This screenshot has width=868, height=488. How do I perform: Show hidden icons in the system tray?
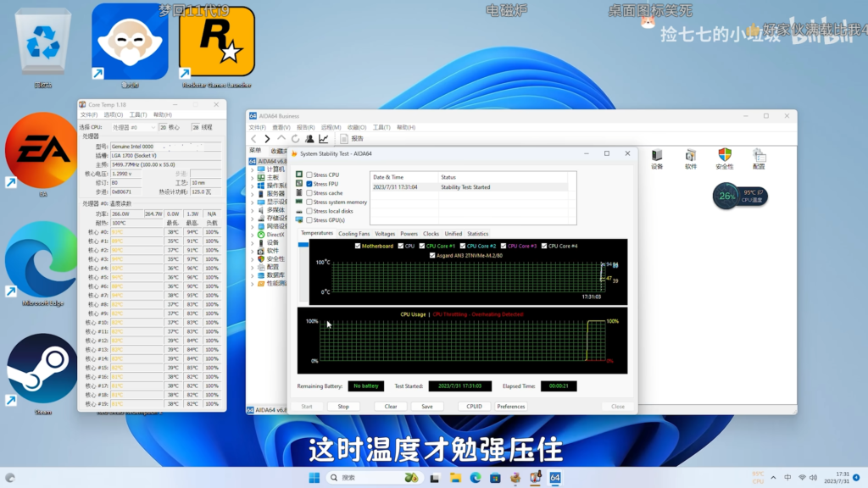[773, 478]
